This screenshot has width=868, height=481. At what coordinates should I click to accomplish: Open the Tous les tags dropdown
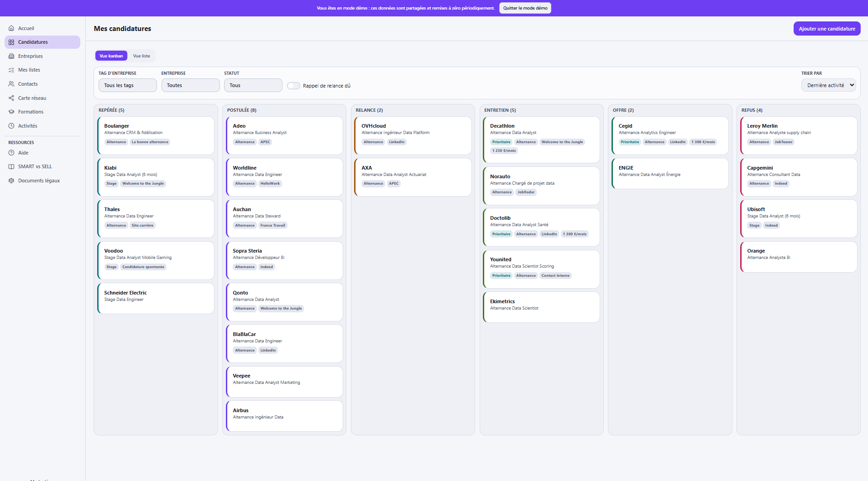coord(128,85)
